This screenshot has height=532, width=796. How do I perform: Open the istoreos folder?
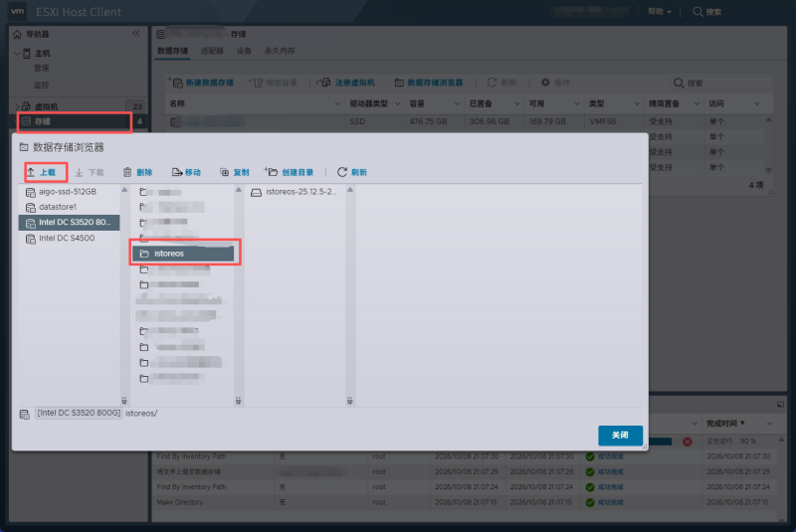pyautogui.click(x=183, y=253)
